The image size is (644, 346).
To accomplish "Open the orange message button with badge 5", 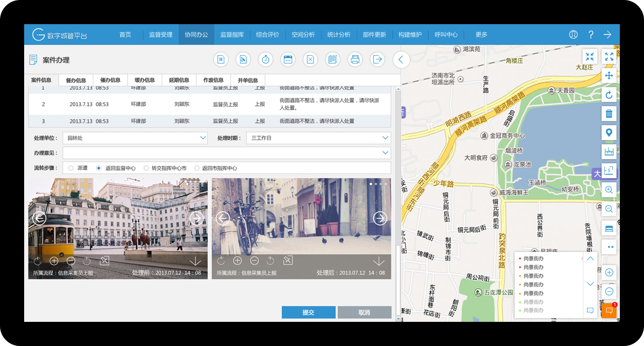I will 609,311.
